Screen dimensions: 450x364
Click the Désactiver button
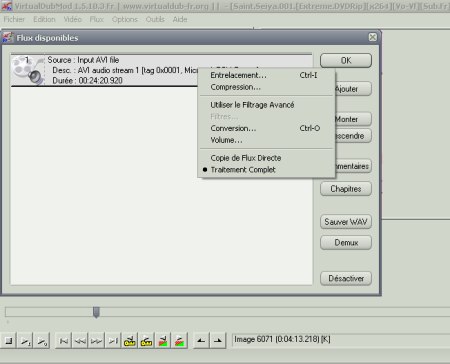(346, 278)
